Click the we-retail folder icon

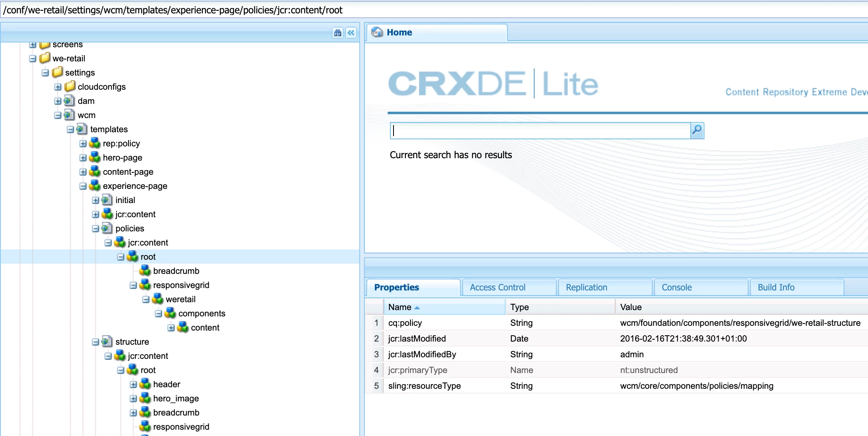pyautogui.click(x=45, y=58)
